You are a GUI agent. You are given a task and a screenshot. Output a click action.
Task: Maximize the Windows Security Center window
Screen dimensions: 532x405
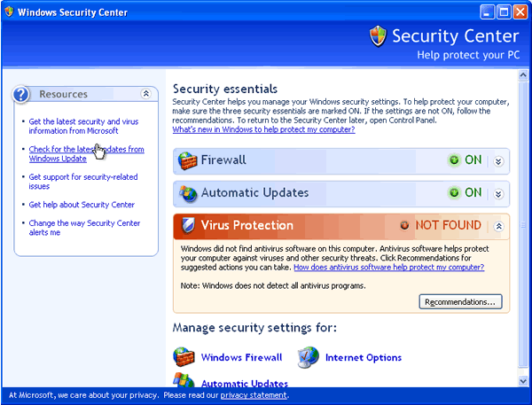[504, 12]
